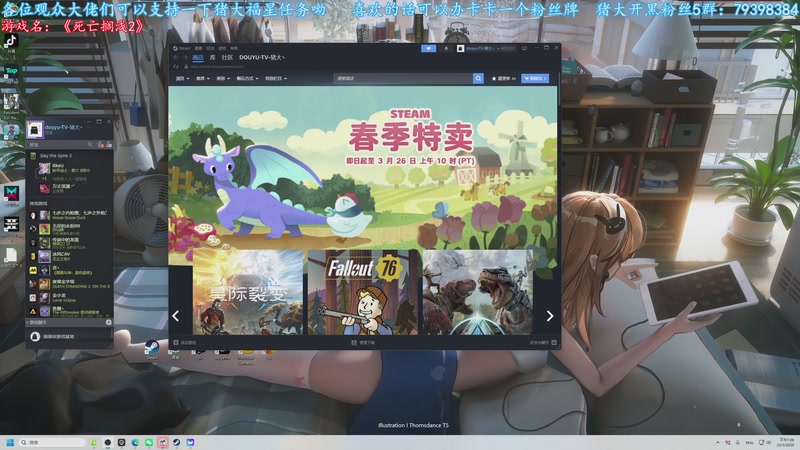The width and height of the screenshot is (800, 450).
Task: Show previous carousel item with left arrow
Action: point(176,316)
